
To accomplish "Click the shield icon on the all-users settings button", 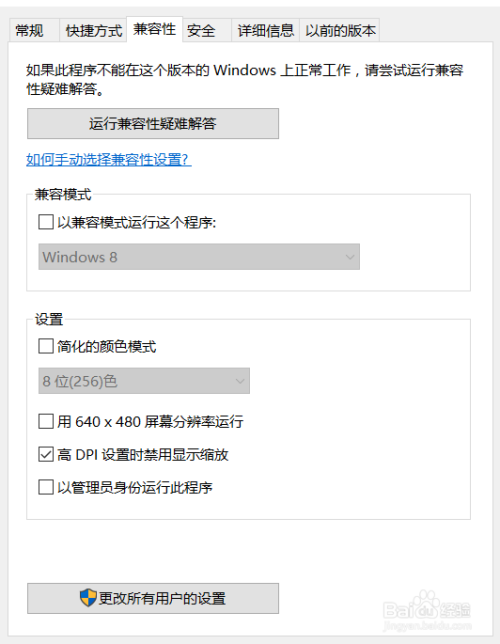I will pyautogui.click(x=88, y=598).
